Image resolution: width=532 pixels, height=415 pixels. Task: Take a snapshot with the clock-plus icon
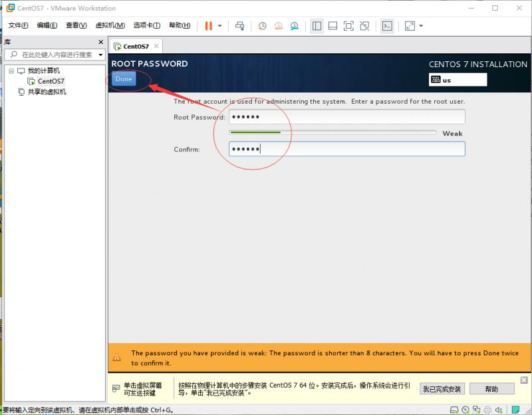[x=262, y=26]
